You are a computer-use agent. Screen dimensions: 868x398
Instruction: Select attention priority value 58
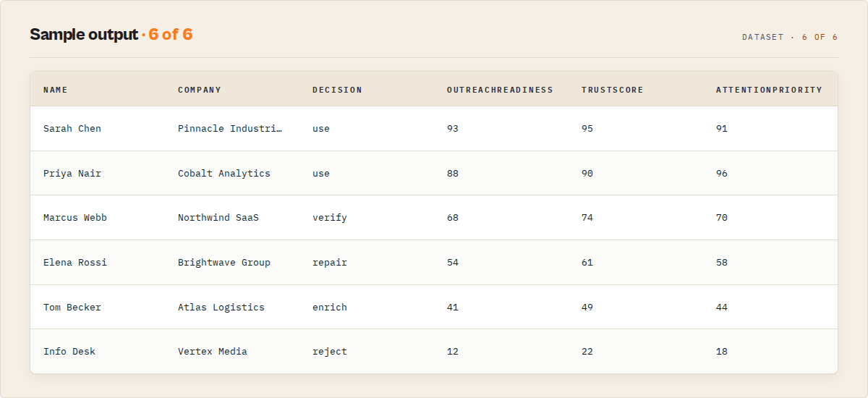tap(722, 263)
